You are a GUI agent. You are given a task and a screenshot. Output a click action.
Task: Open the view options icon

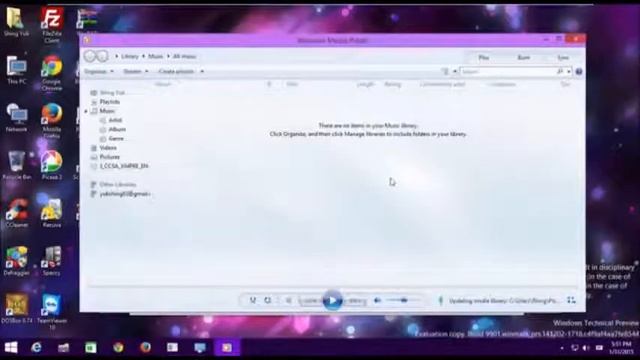[445, 71]
